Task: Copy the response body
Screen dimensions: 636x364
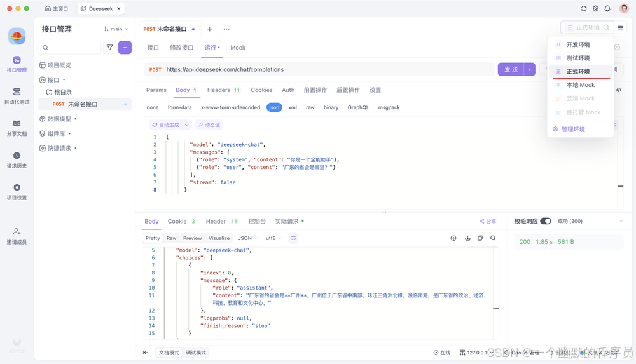Action: coord(480,238)
